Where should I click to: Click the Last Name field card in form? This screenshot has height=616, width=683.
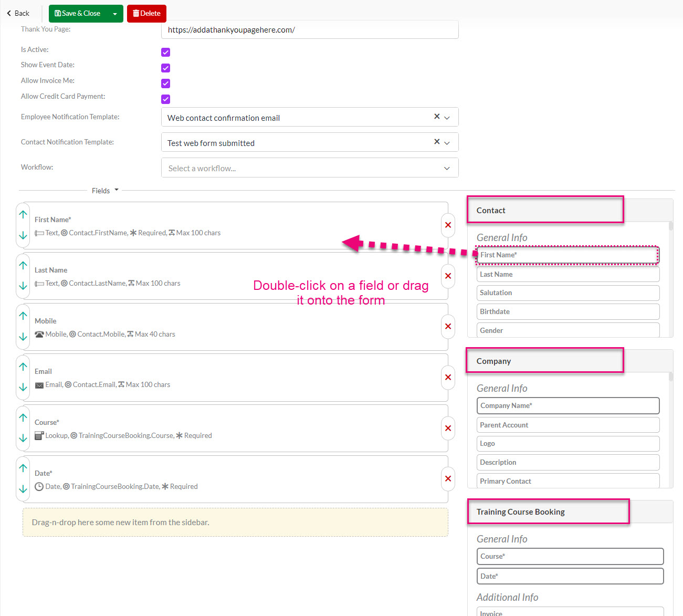click(235, 276)
